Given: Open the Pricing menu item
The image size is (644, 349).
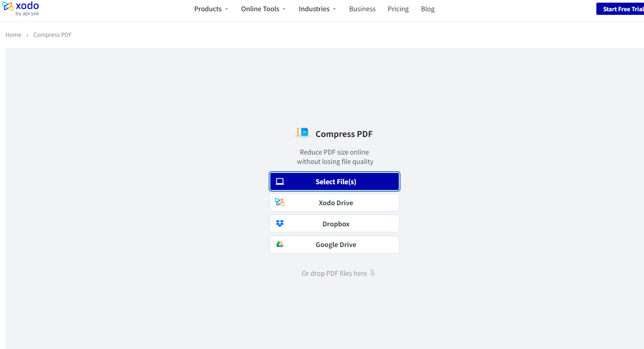Looking at the screenshot, I should pos(398,9).
